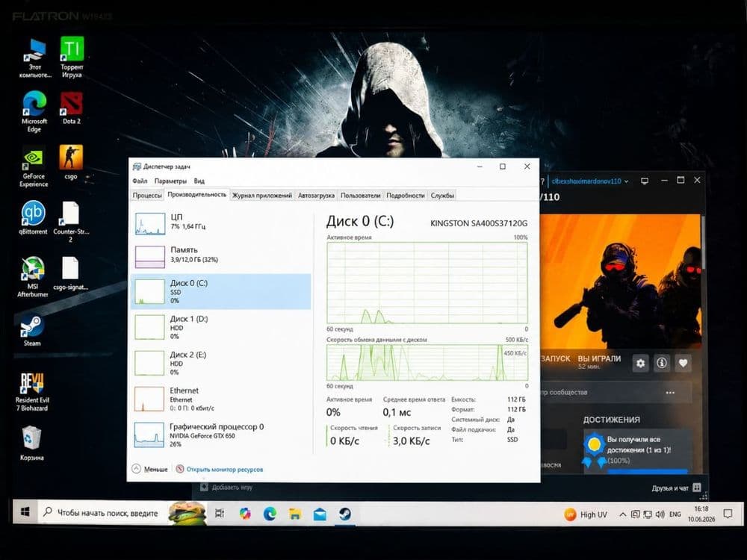
Task: Open the game settings gear in Steam
Action: 640,363
